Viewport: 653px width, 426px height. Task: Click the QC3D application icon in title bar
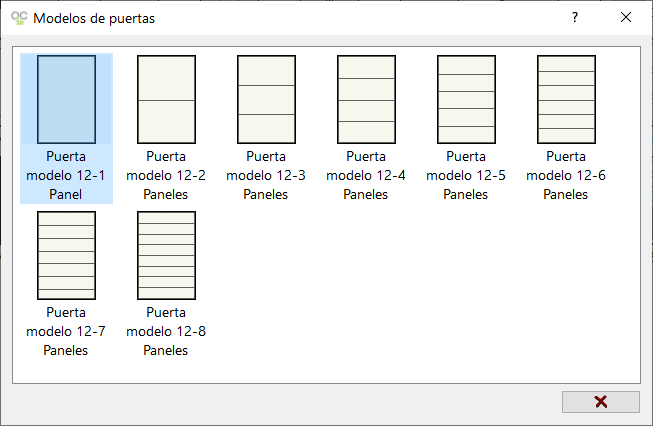click(19, 18)
